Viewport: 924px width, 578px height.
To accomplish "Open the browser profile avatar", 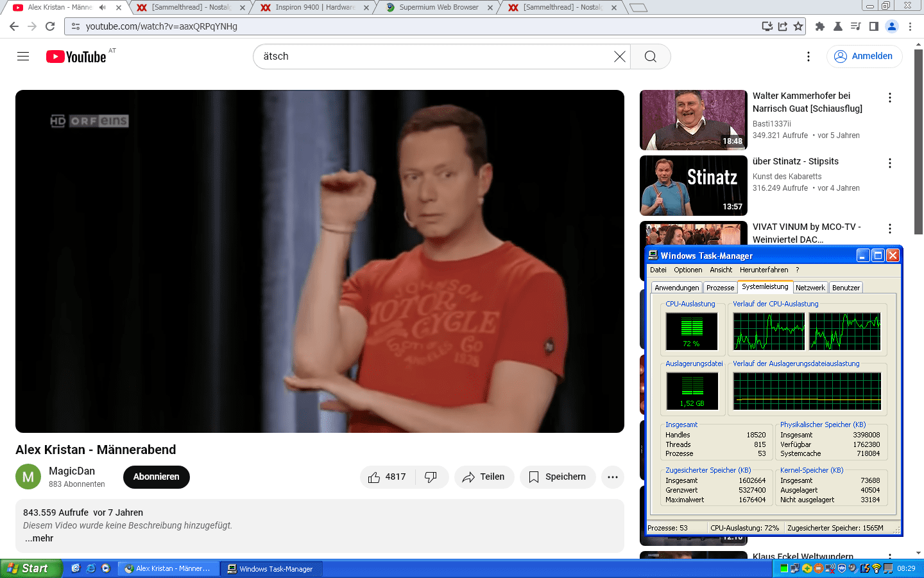I will tap(892, 26).
